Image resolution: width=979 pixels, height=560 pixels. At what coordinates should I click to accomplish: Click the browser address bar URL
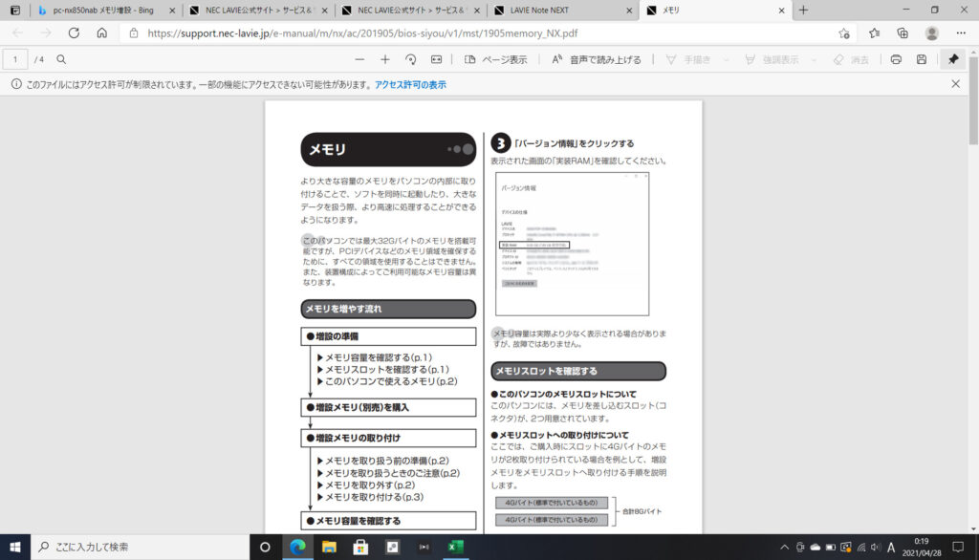[361, 32]
